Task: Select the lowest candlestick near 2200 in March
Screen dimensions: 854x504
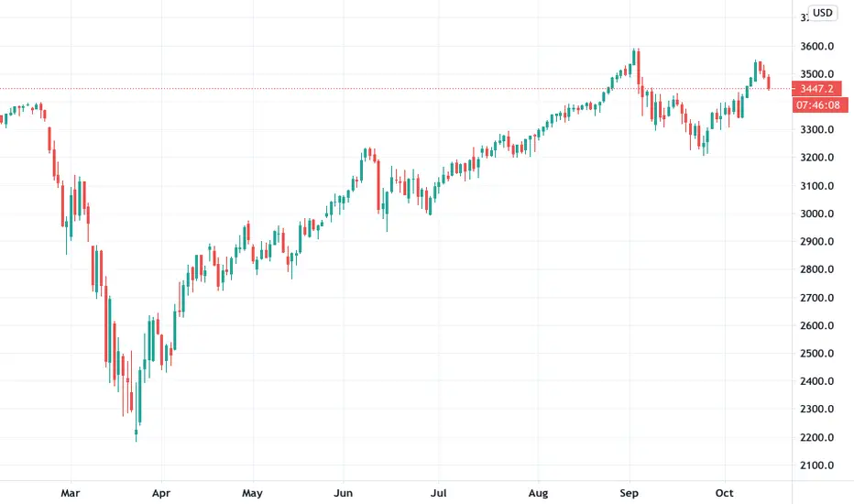Action: (137, 434)
